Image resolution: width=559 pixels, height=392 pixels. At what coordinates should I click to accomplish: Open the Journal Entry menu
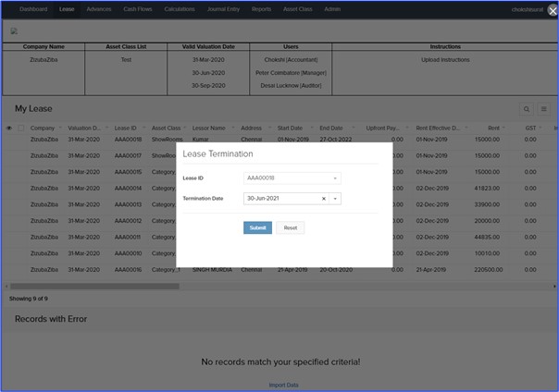point(220,8)
